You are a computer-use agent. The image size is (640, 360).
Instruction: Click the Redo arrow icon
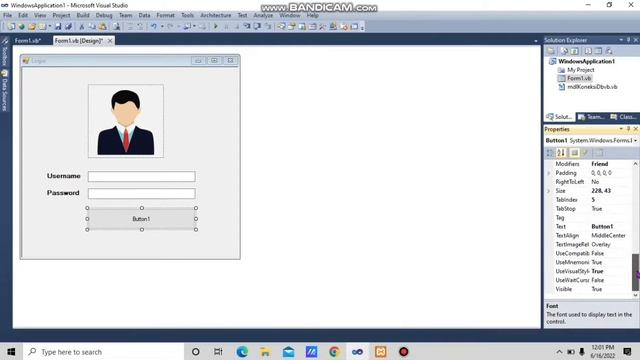coord(170,27)
